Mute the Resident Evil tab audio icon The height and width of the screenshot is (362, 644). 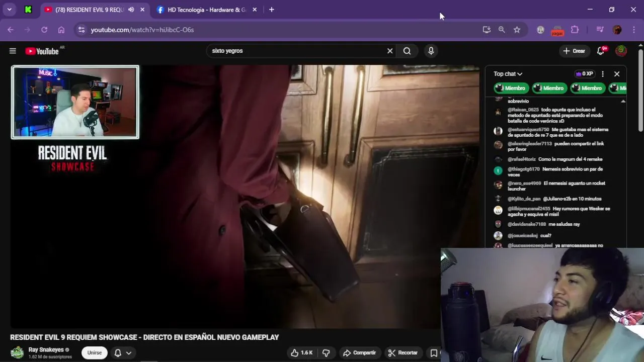(x=131, y=10)
